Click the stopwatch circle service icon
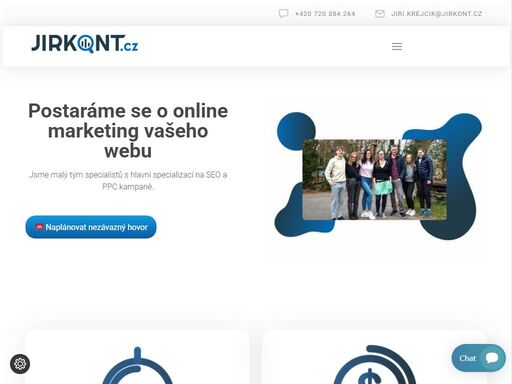This screenshot has height=384, width=512. [137, 366]
